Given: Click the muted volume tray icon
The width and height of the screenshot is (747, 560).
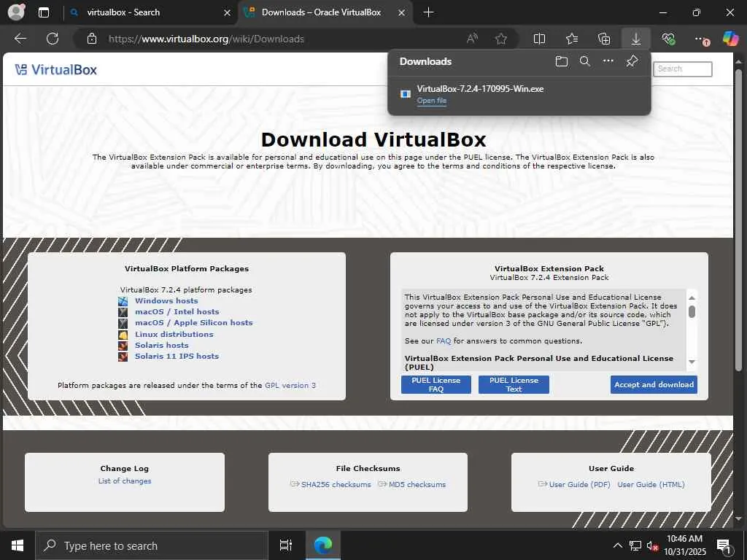Looking at the screenshot, I should (652, 545).
